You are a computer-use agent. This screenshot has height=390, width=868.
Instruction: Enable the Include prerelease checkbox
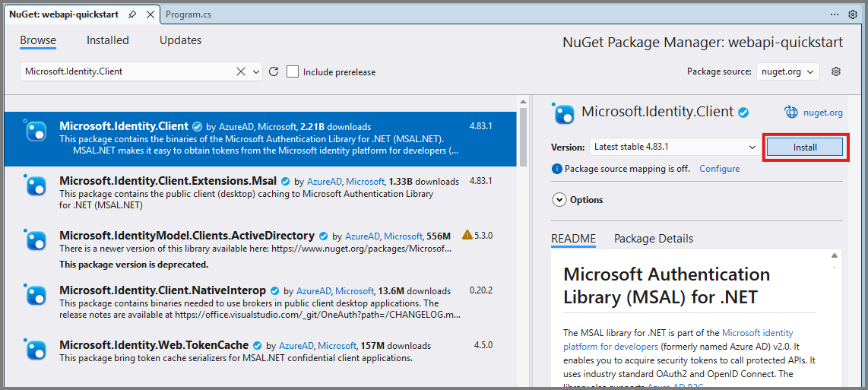tap(293, 71)
